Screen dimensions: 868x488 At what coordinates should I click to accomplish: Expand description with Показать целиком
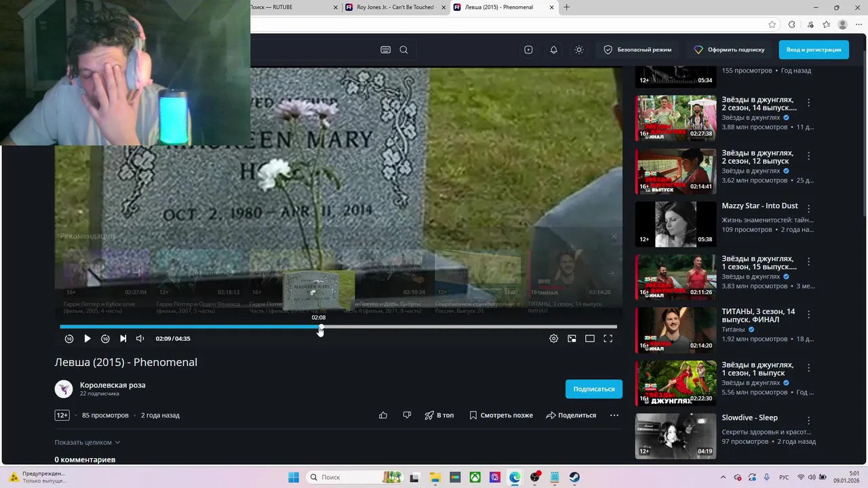pyautogui.click(x=87, y=442)
